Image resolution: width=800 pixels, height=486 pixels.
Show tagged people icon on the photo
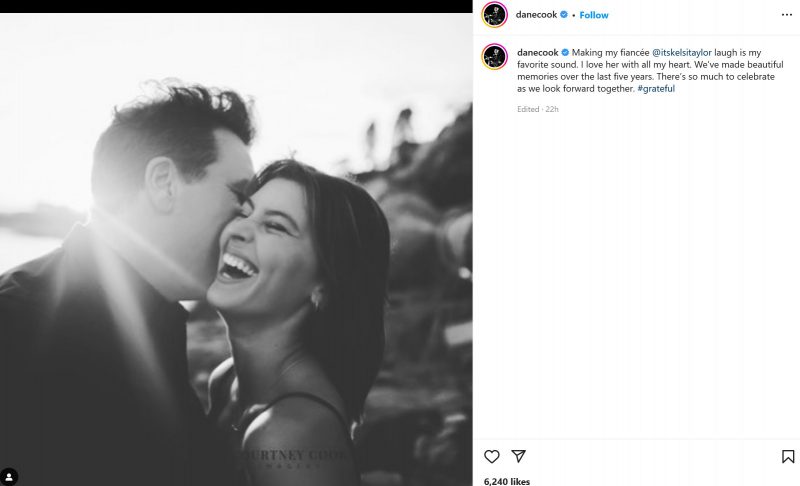[x=10, y=476]
